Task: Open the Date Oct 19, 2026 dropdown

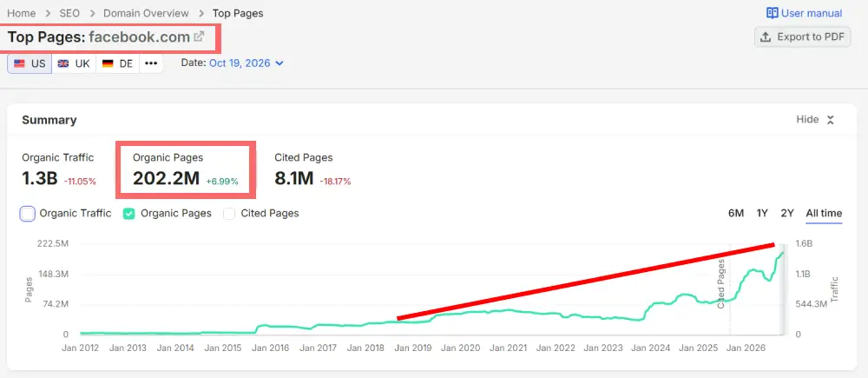Action: coord(247,63)
